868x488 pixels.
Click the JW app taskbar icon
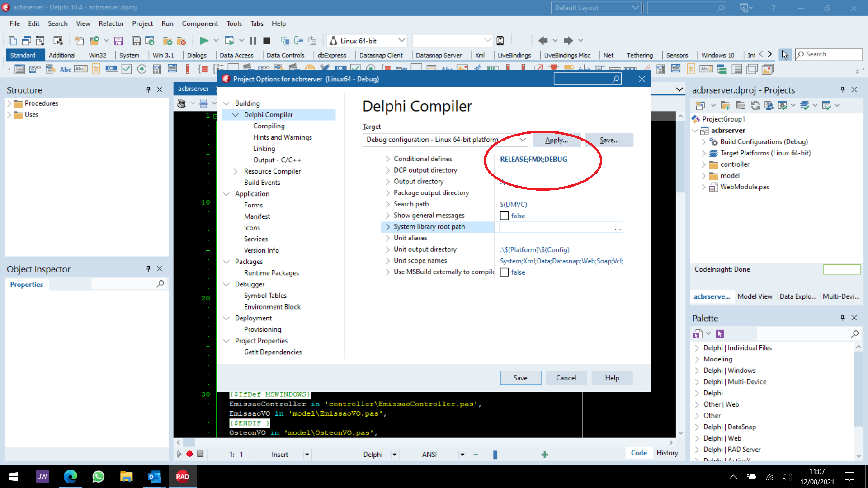point(42,476)
